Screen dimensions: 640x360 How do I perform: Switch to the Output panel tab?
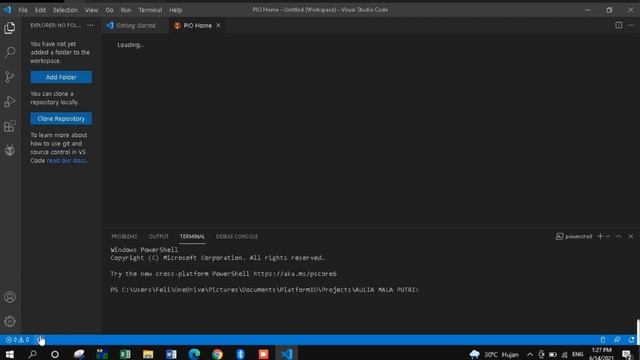[x=158, y=236]
